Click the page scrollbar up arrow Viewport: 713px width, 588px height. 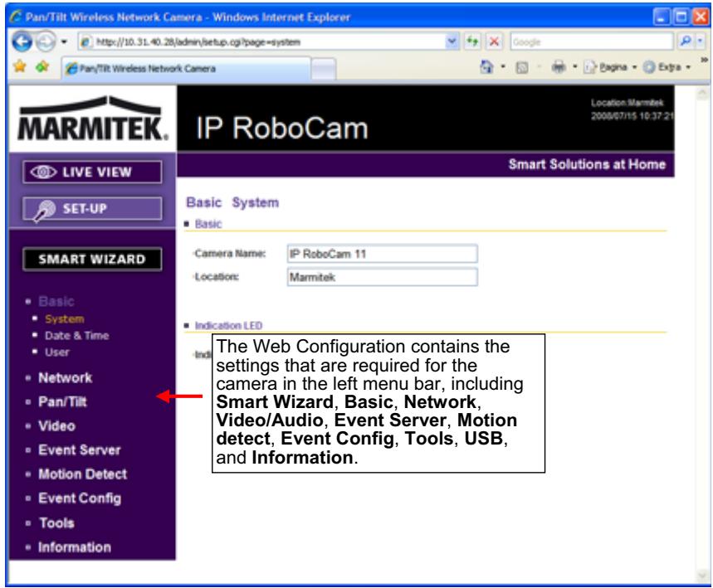point(703,94)
